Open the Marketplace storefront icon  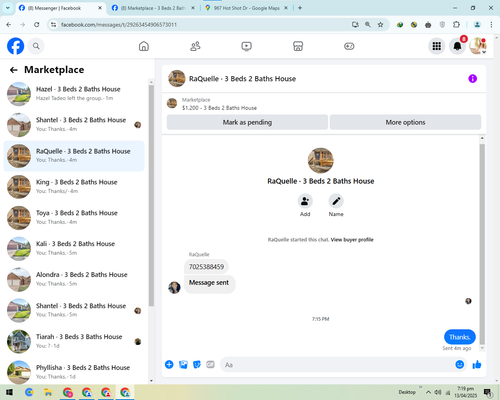(x=298, y=46)
